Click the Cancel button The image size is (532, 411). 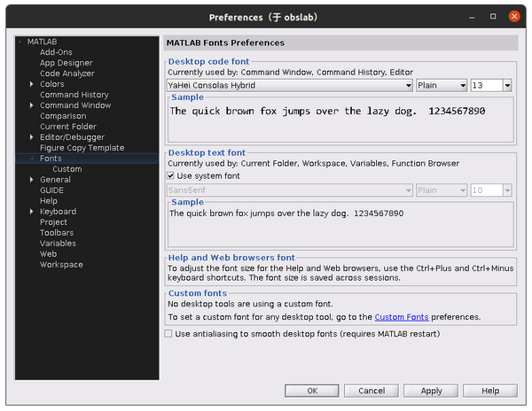pyautogui.click(x=372, y=391)
